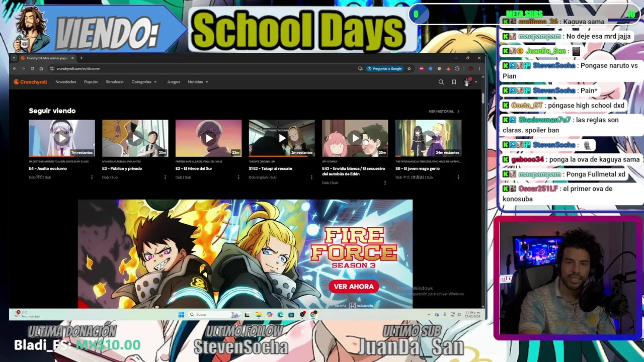Click the Crunchyroll logo in the site header
Image resolution: width=644 pixels, height=362 pixels.
tap(30, 82)
